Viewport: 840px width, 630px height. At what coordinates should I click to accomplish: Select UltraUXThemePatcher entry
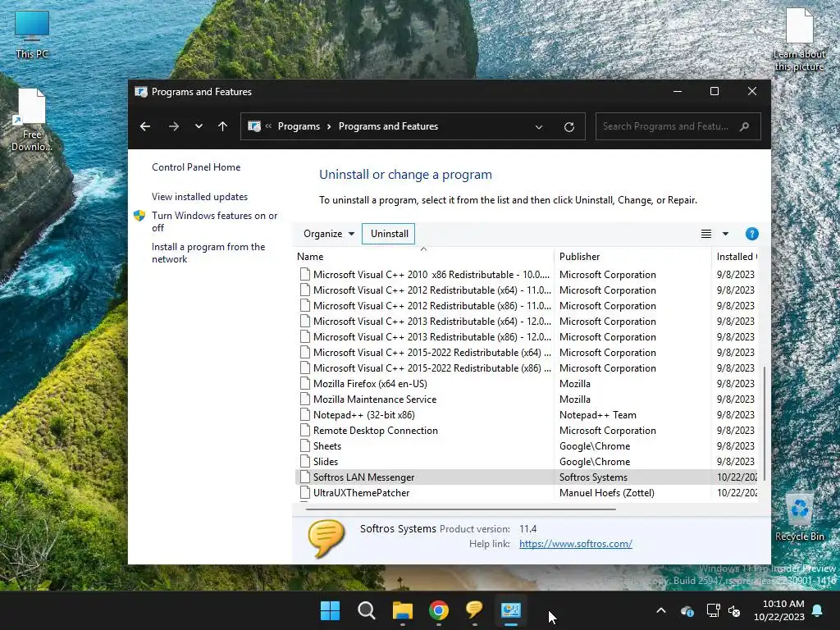click(x=527, y=492)
